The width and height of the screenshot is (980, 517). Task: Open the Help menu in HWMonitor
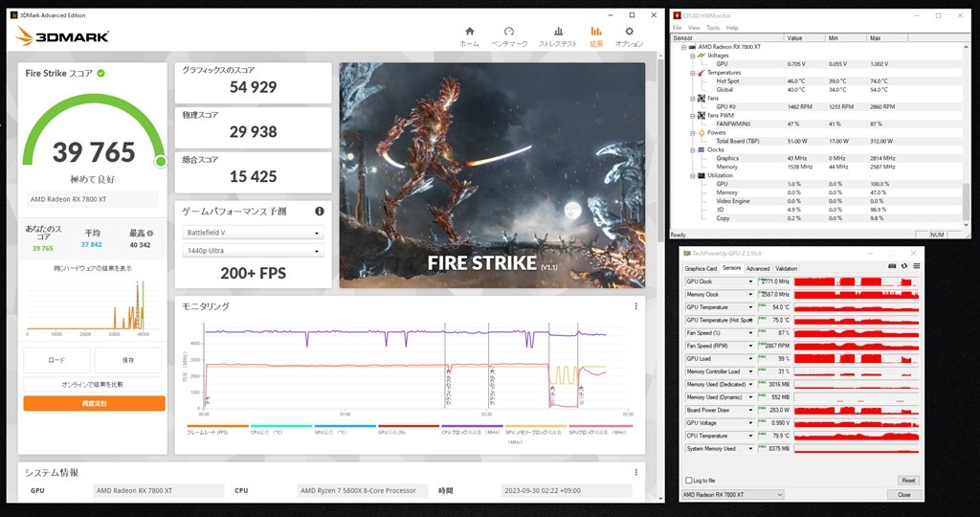point(732,28)
